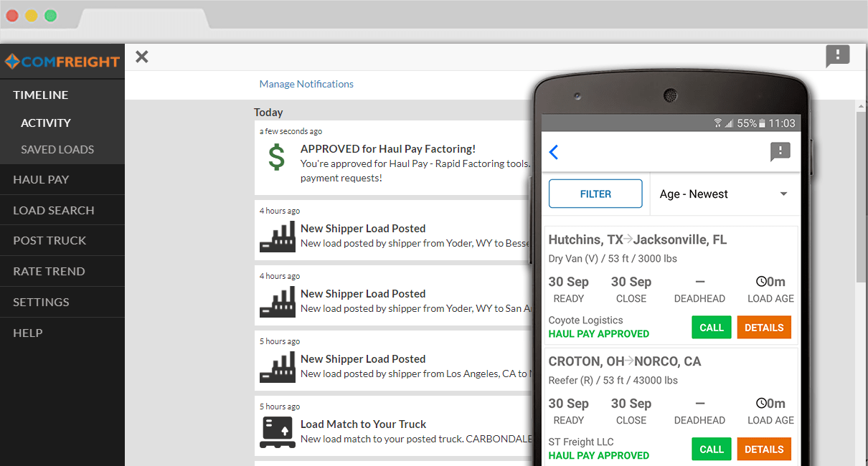This screenshot has height=466, width=868.
Task: Click the Today heading
Action: 268,113
